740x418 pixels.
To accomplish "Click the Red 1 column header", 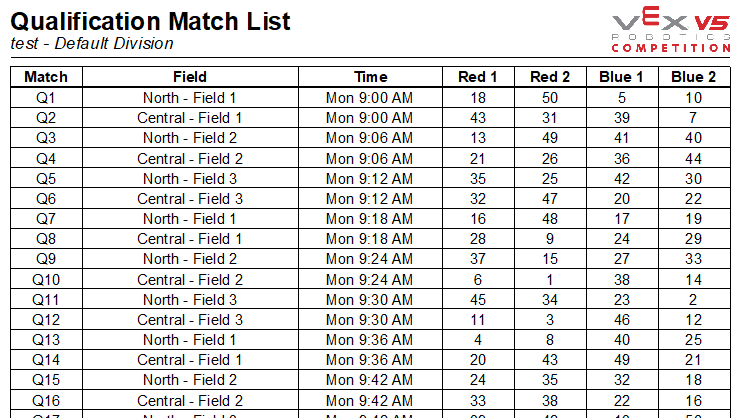I will pyautogui.click(x=478, y=77).
